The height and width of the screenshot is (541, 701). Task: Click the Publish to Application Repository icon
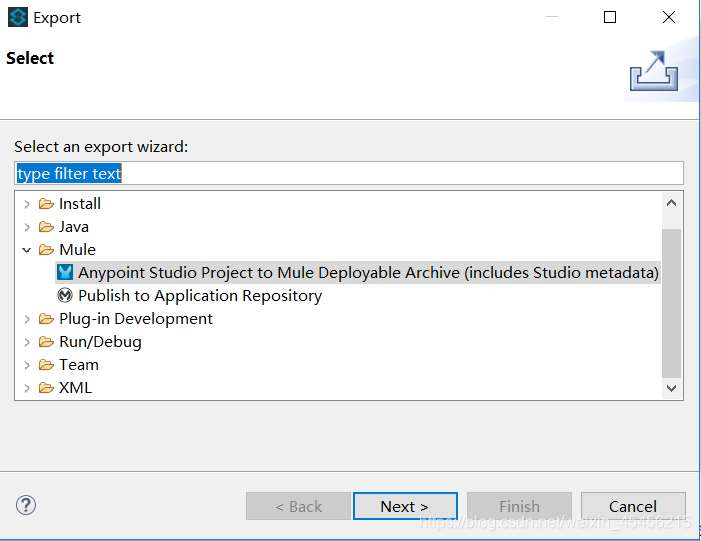65,295
